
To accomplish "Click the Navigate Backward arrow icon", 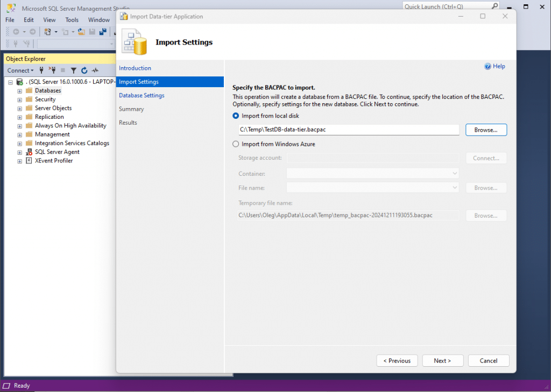I will (16, 32).
